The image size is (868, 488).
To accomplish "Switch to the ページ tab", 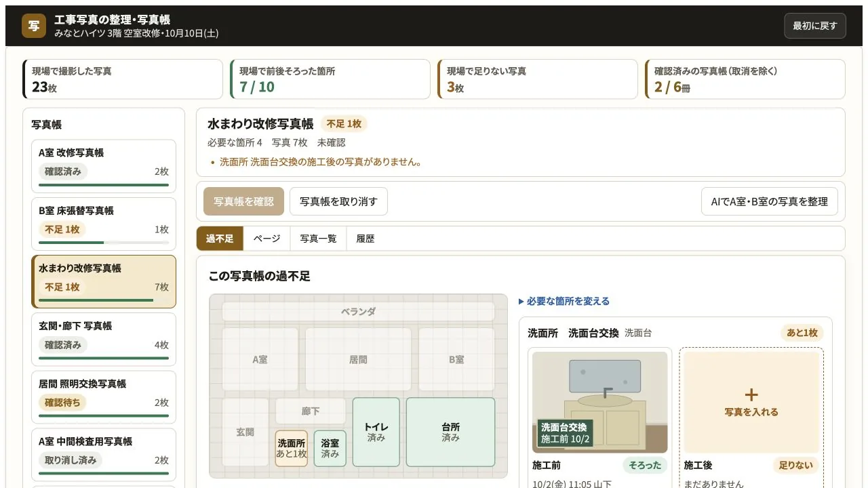I will 267,239.
